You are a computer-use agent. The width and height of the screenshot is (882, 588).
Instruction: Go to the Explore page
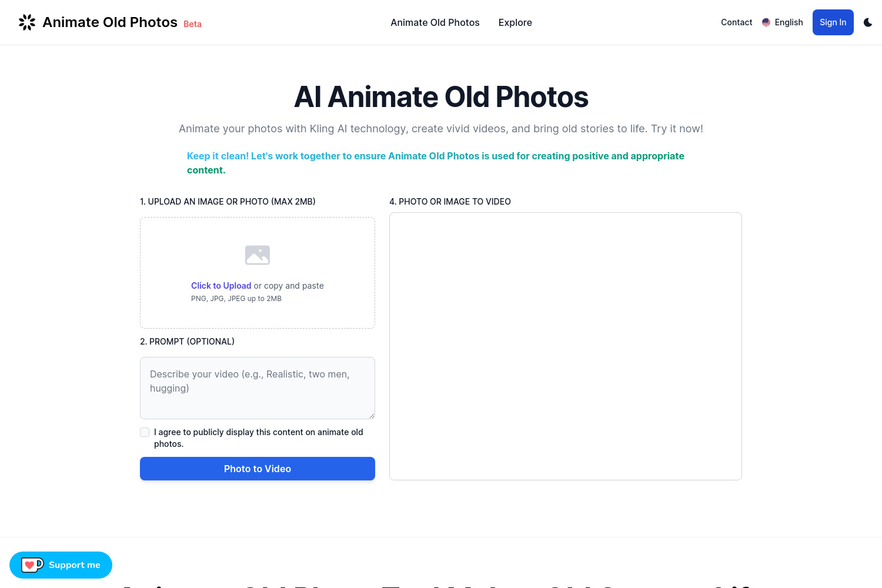click(x=515, y=22)
